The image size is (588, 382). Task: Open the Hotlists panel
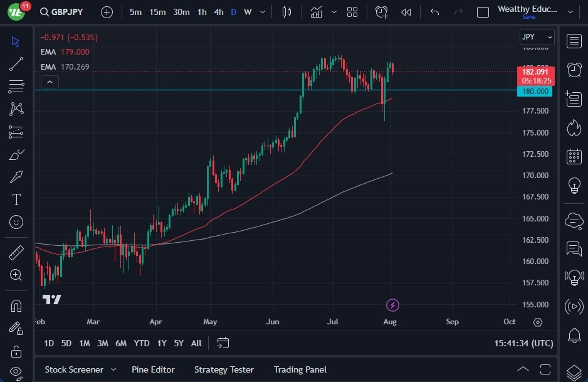pos(574,127)
